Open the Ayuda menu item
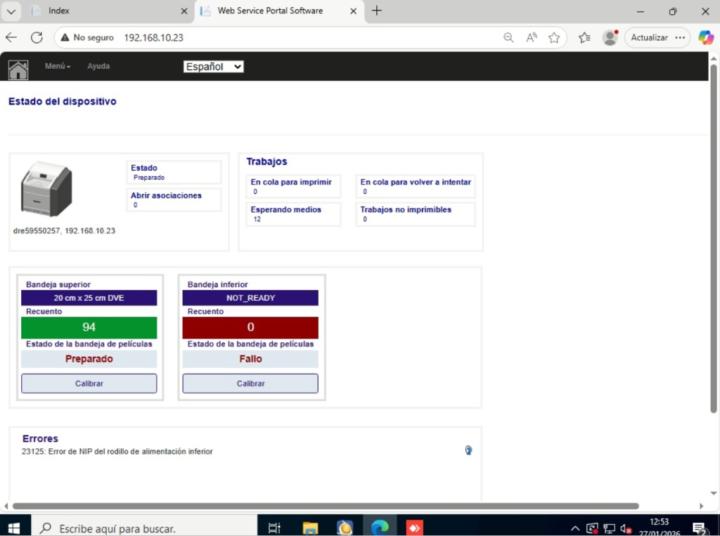 [x=98, y=66]
